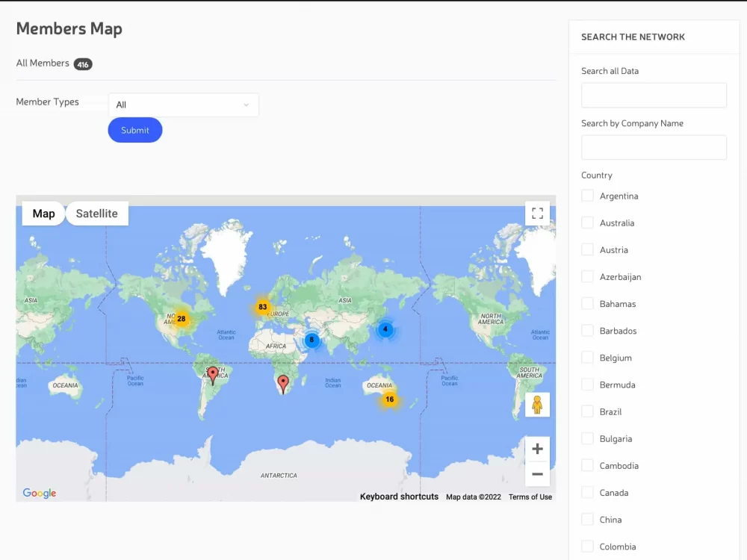Click the Pegman street view icon

(x=537, y=404)
